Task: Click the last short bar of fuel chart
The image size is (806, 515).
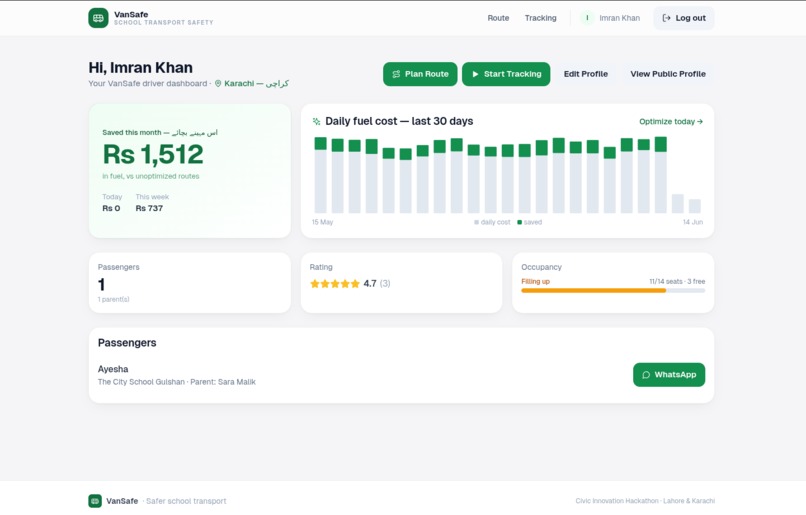Action: [694, 206]
